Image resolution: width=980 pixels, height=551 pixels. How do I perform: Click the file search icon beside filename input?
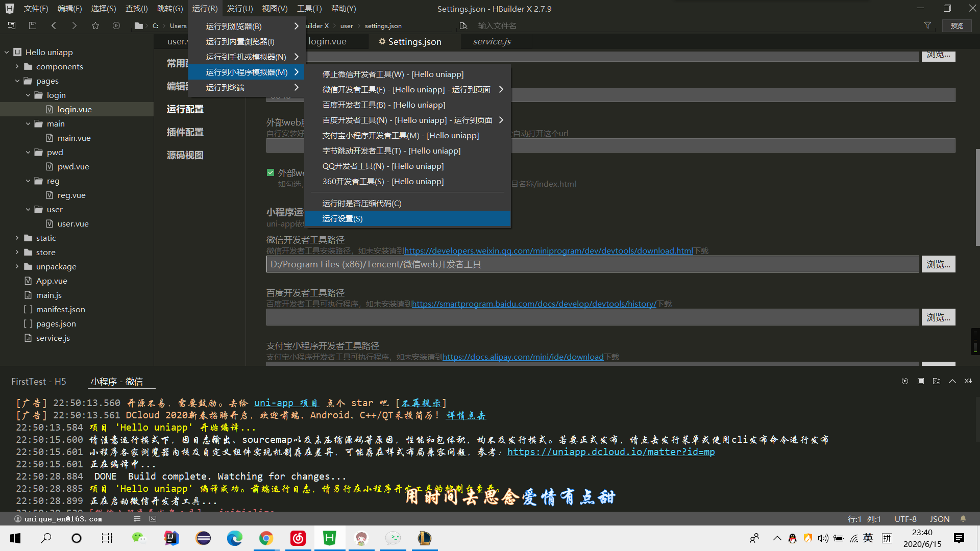tap(463, 26)
